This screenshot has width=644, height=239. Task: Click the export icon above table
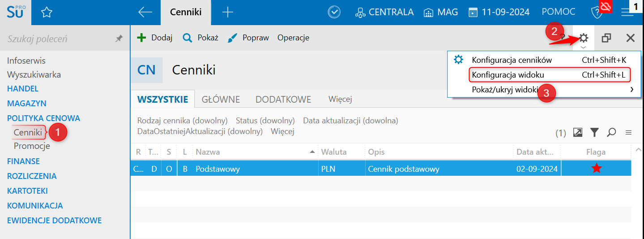click(x=578, y=132)
